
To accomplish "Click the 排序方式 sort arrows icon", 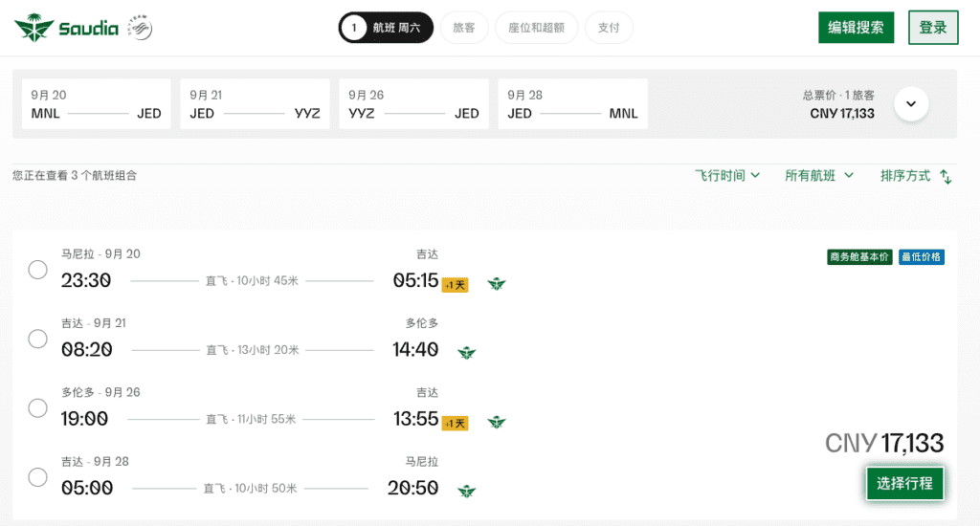I will tap(947, 177).
